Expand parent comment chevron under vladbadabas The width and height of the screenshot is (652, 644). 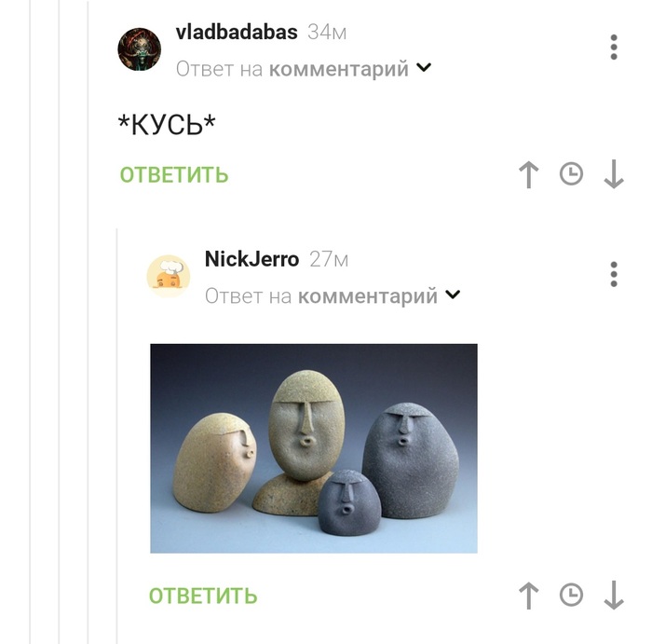tap(424, 67)
